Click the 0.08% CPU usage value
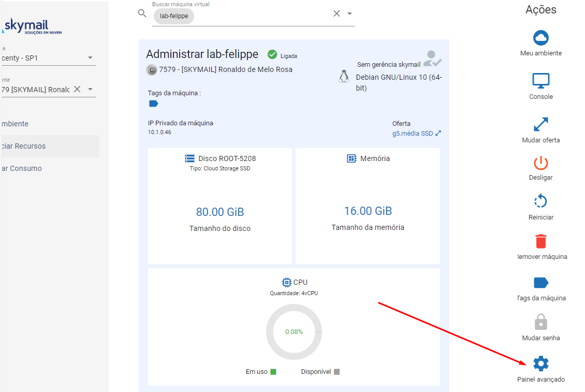Viewport: 585px width, 392px height. point(294,332)
